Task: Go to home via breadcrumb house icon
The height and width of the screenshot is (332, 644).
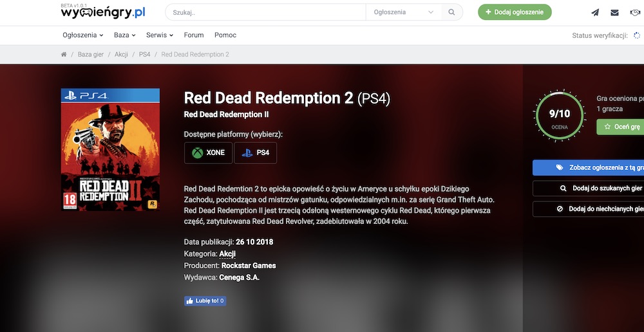Action: point(64,54)
